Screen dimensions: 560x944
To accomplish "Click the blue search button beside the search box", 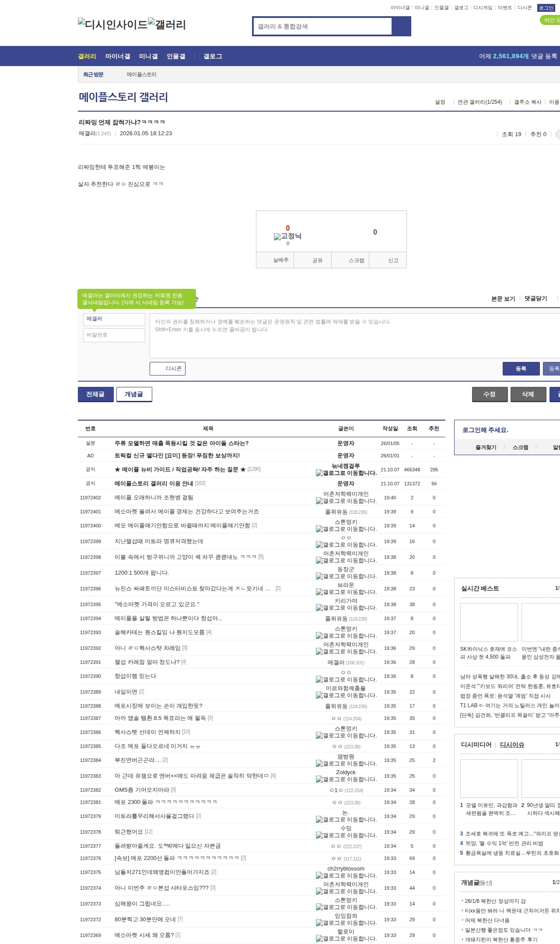I will point(401,26).
